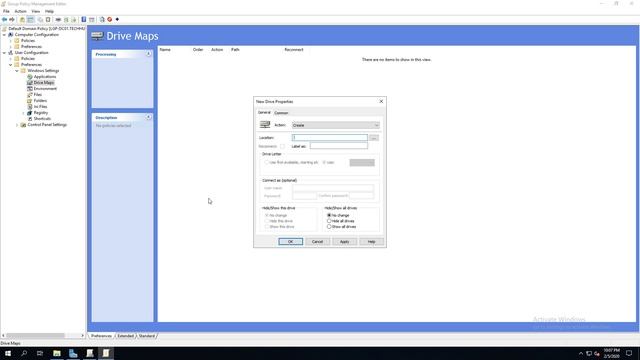
Task: Select the 'Use' drive letter radio option
Action: (x=324, y=162)
